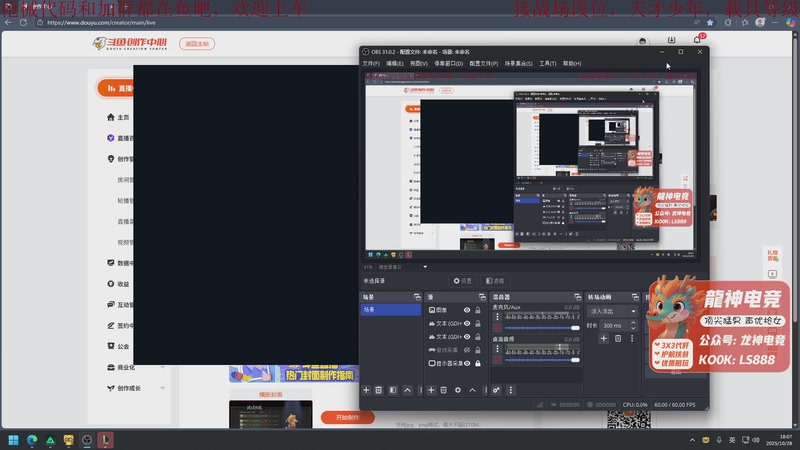The image size is (800, 450).
Task: Open source properties gear in Sources toolbar
Action: coord(458,390)
